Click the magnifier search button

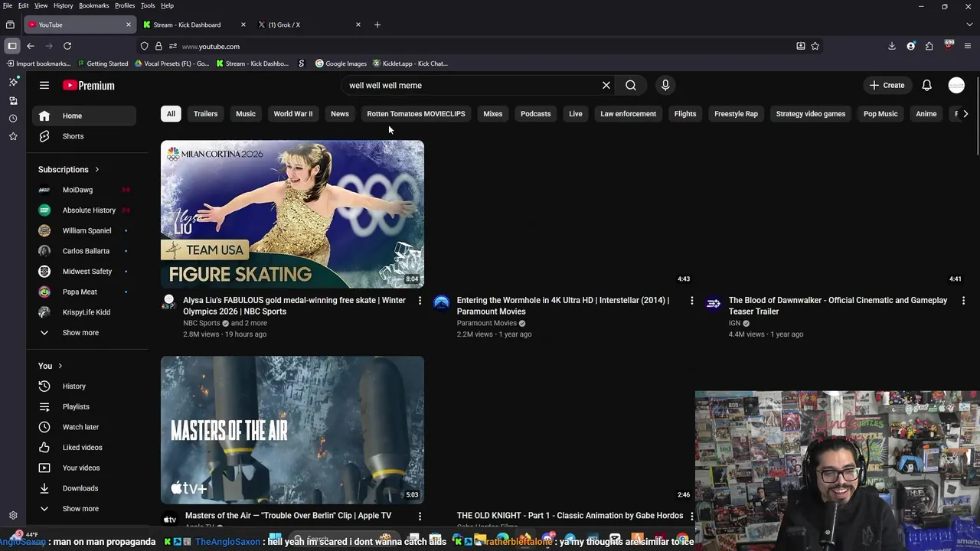(631, 86)
